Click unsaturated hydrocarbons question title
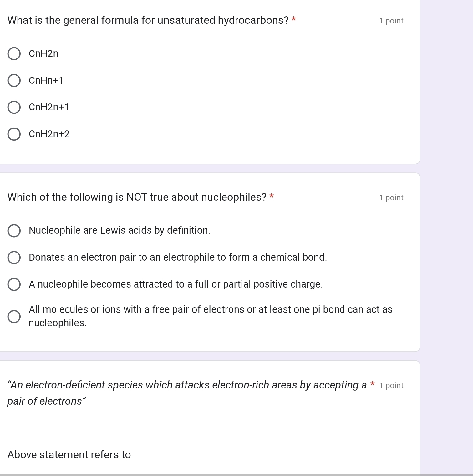The height and width of the screenshot is (476, 473). pyautogui.click(x=148, y=20)
